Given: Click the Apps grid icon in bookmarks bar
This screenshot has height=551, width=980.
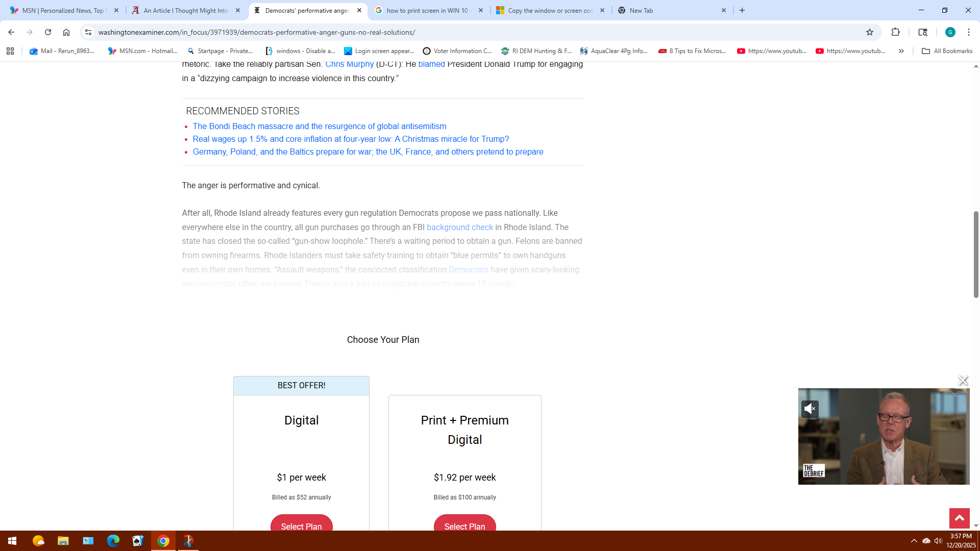Looking at the screenshot, I should pyautogui.click(x=10, y=51).
